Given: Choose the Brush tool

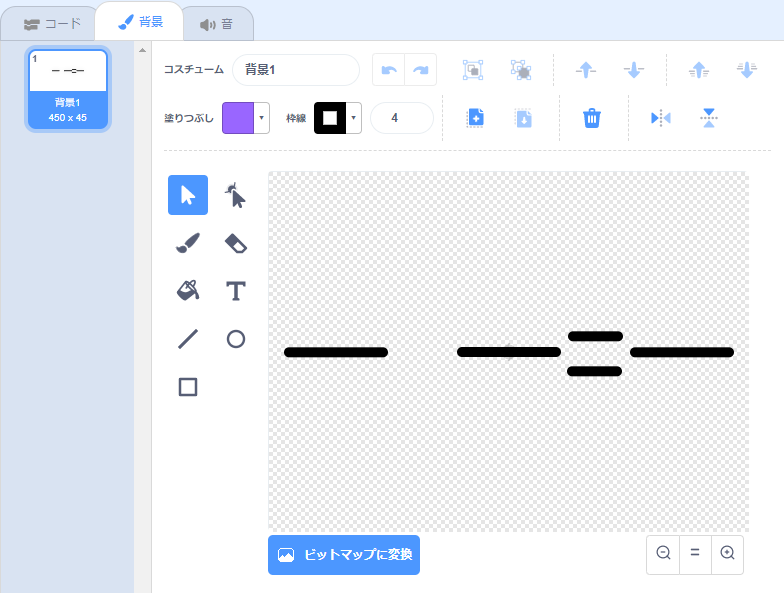Looking at the screenshot, I should [188, 243].
